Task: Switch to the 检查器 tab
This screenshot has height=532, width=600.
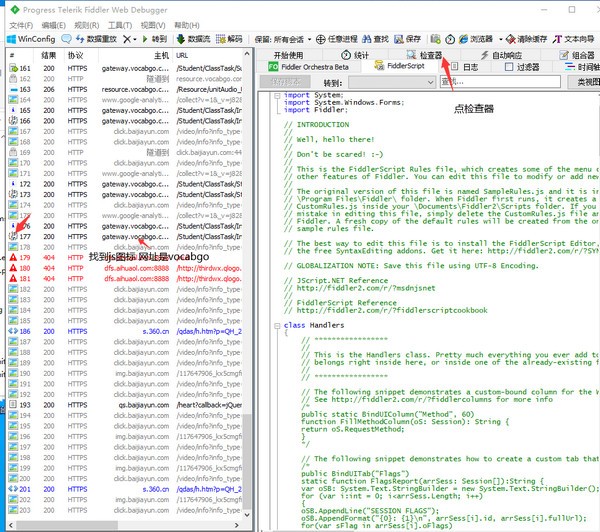Action: tap(424, 54)
